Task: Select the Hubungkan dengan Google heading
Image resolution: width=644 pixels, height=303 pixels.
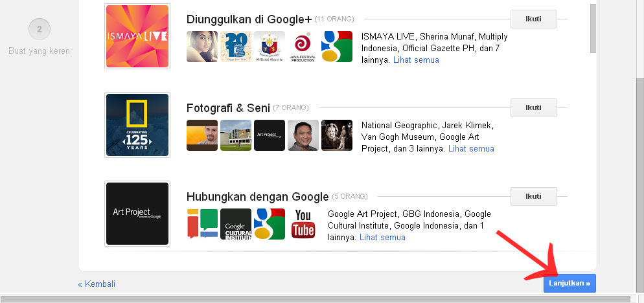Action: point(257,197)
